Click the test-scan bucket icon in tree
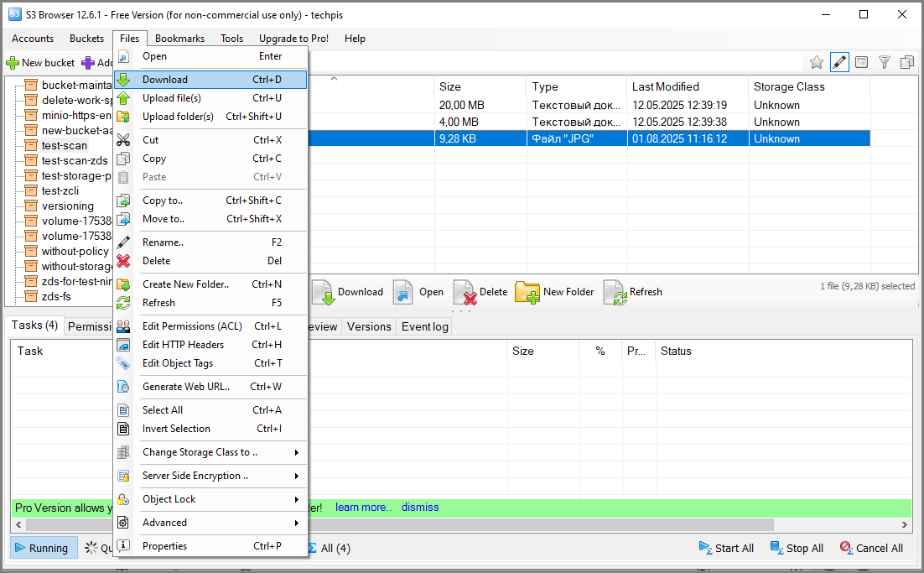This screenshot has height=573, width=924. pos(31,146)
